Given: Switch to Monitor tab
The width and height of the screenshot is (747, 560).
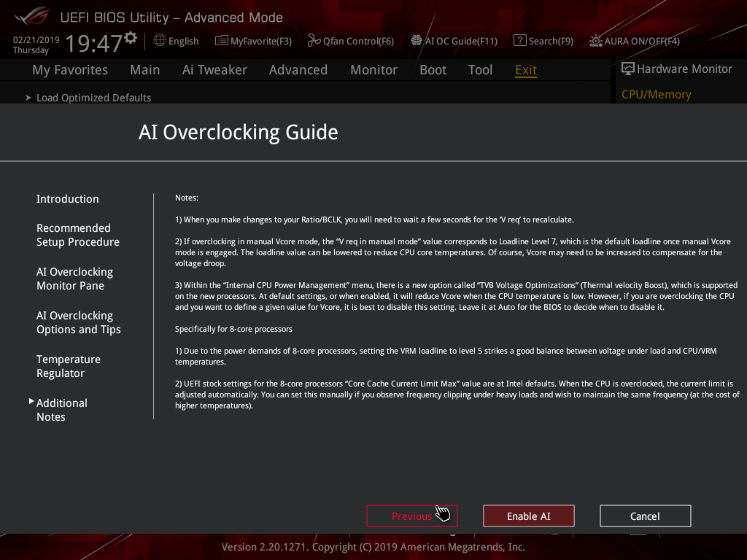Looking at the screenshot, I should 373,70.
